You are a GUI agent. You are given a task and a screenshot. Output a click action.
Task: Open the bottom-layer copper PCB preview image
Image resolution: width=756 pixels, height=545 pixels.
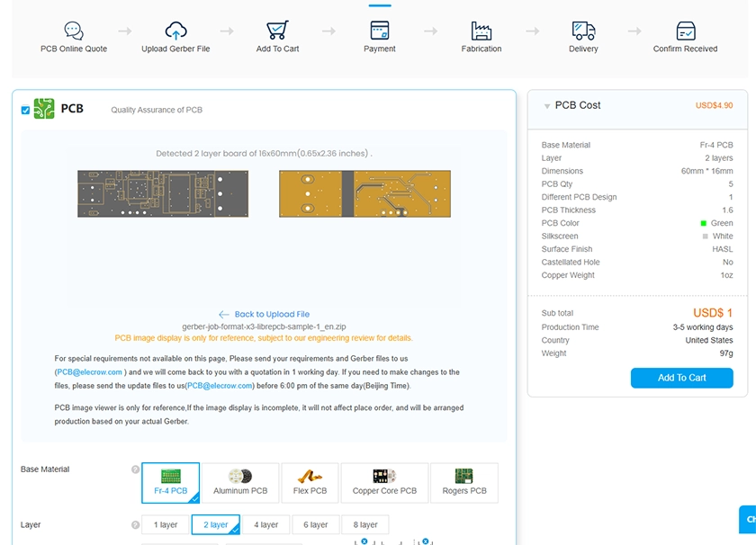(x=365, y=193)
